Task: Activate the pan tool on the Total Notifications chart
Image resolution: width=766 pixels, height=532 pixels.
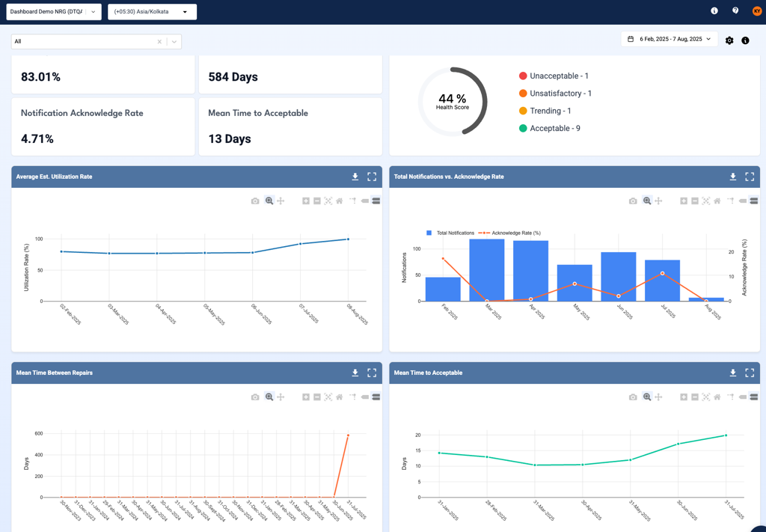Action: pos(658,201)
